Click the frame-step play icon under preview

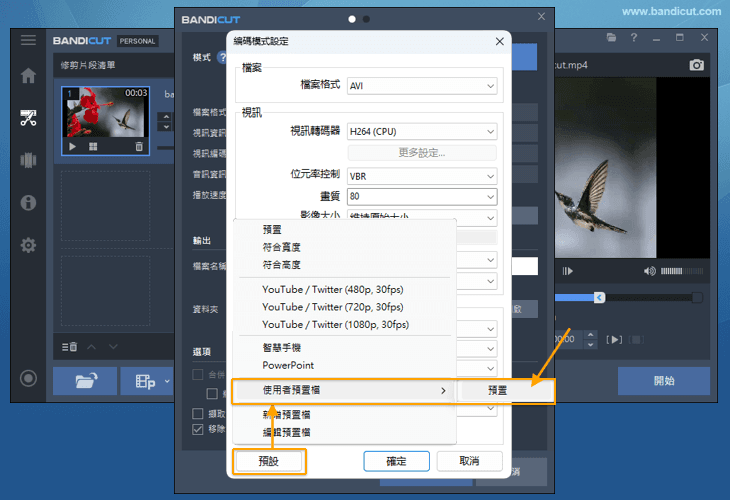pos(568,271)
